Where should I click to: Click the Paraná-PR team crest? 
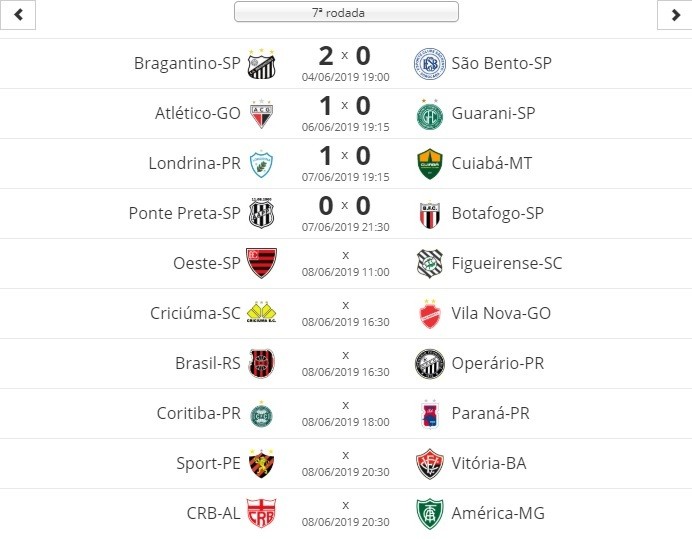429,415
